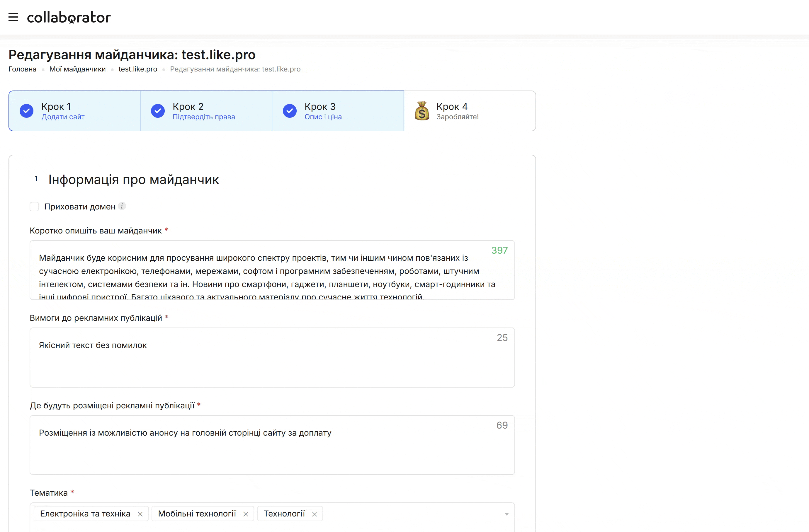Remove the Електроніка та техніка tag
The width and height of the screenshot is (809, 532).
pyautogui.click(x=140, y=514)
